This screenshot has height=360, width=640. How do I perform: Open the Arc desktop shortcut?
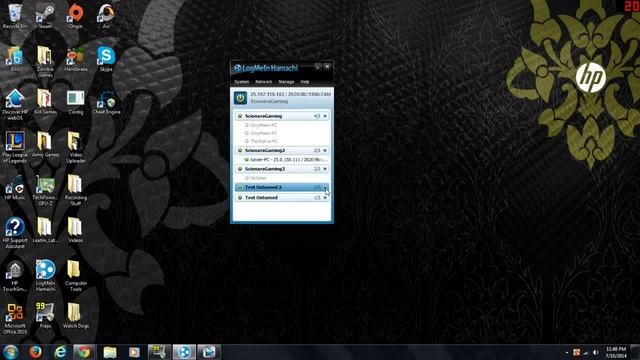point(106,16)
